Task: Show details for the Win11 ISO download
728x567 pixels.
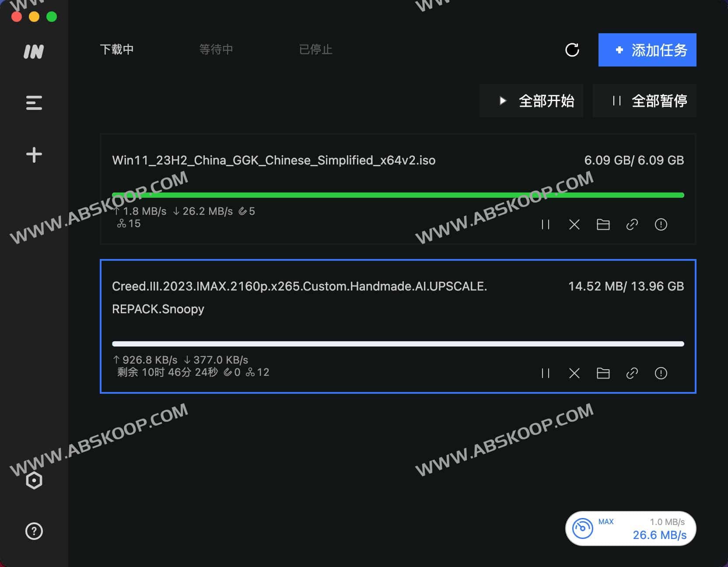Action: (x=661, y=225)
